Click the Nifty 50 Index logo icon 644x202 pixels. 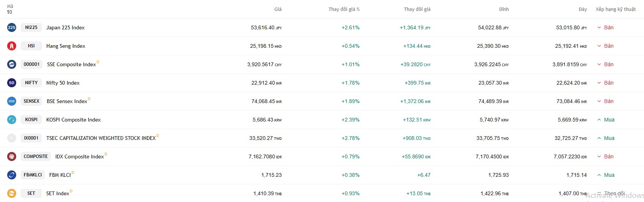point(12,83)
